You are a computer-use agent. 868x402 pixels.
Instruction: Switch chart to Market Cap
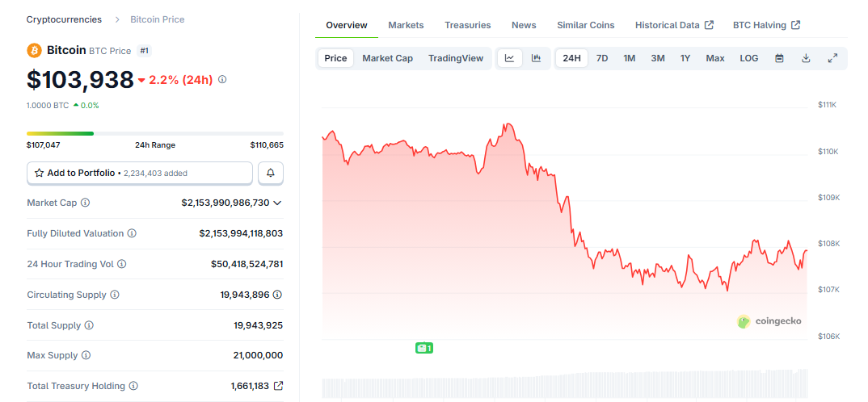point(387,58)
